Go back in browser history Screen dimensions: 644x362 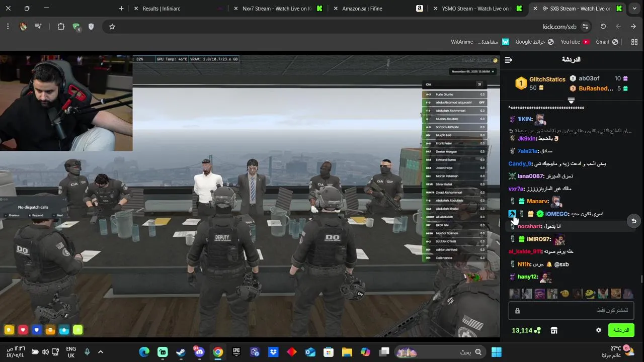[618, 27]
